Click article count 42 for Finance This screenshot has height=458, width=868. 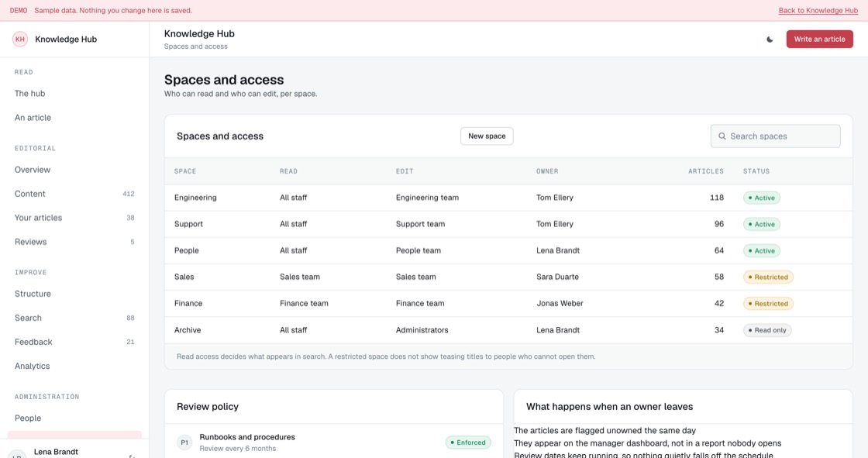(x=719, y=304)
